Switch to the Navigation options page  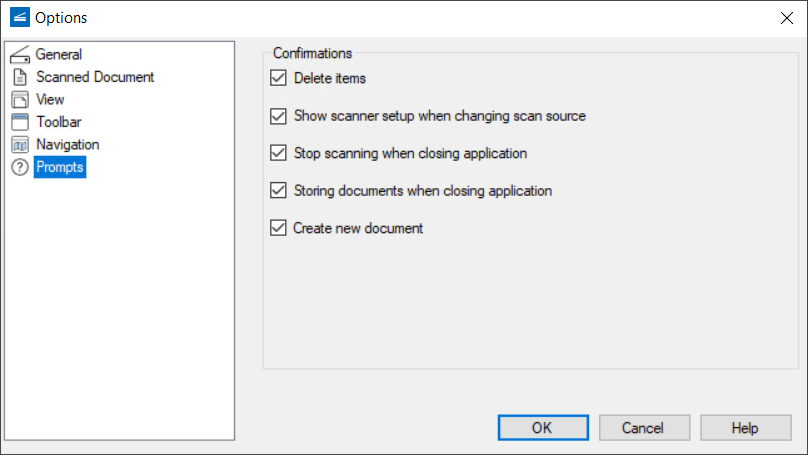67,145
